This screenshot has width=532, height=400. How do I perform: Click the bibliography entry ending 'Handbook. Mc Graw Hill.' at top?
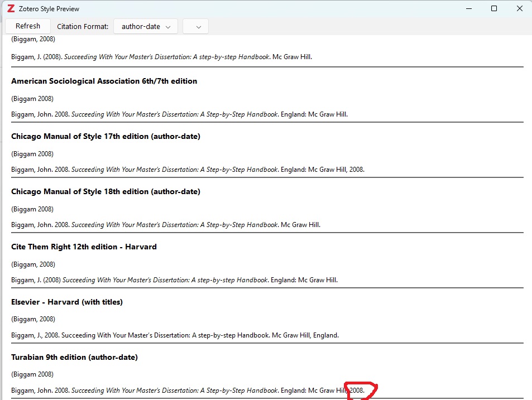(x=161, y=57)
